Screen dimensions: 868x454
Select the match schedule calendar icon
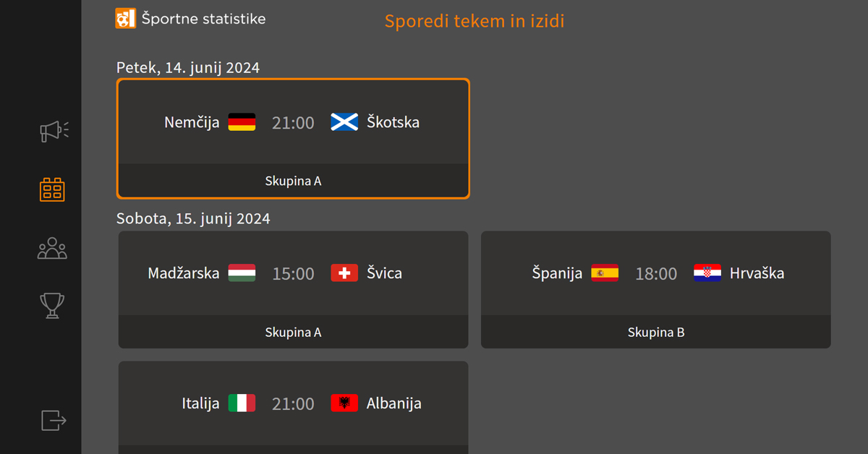click(52, 189)
